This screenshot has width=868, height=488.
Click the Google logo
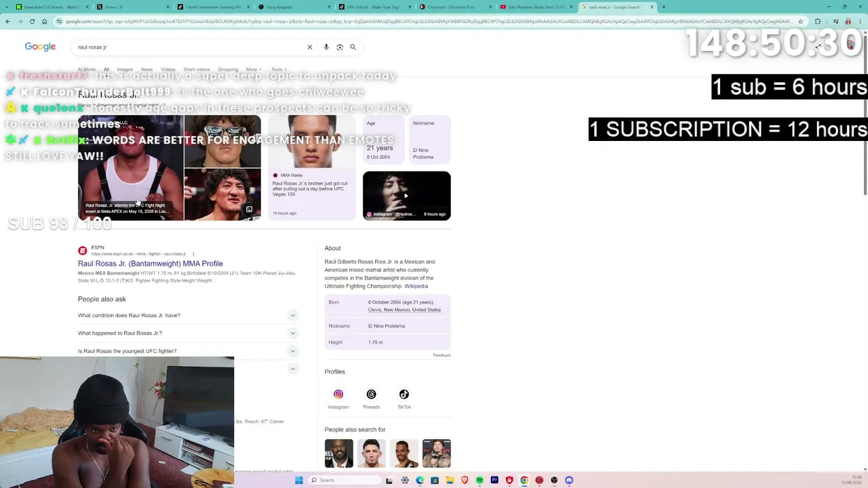click(40, 47)
